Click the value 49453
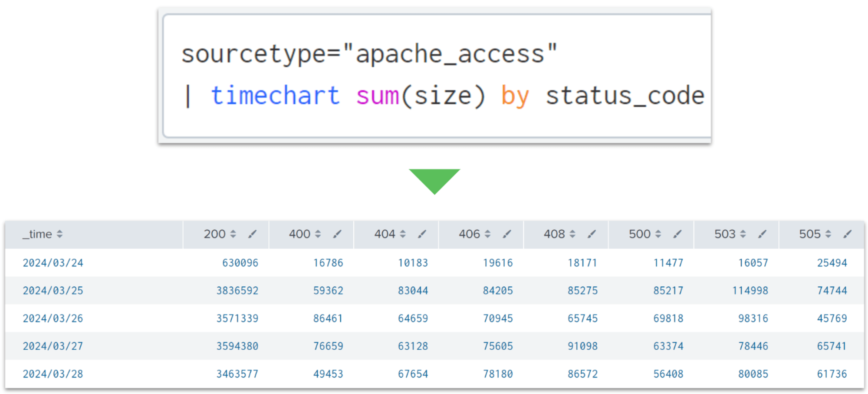 coord(328,374)
